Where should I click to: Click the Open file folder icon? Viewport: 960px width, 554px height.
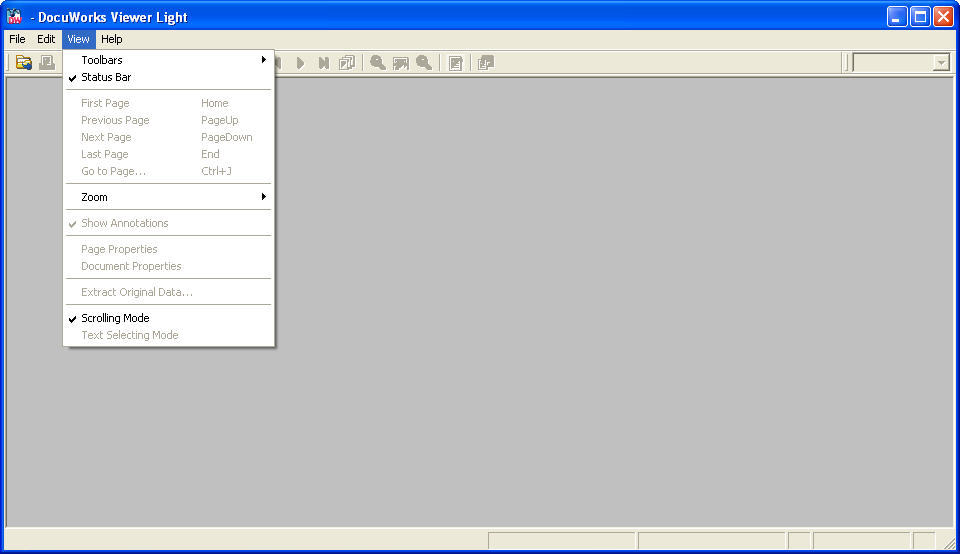click(24, 62)
